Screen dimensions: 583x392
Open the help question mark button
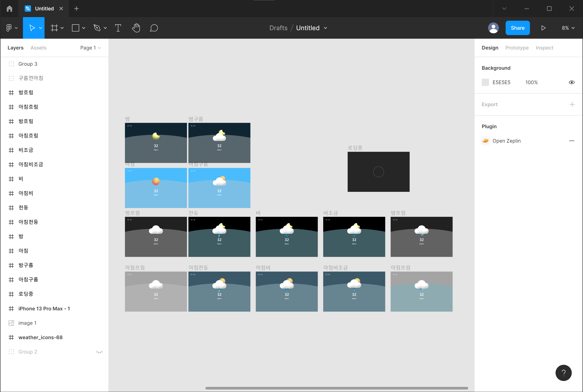click(563, 373)
